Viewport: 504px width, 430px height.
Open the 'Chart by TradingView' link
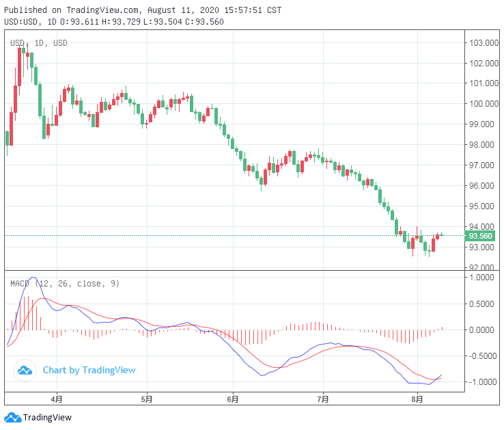89,371
